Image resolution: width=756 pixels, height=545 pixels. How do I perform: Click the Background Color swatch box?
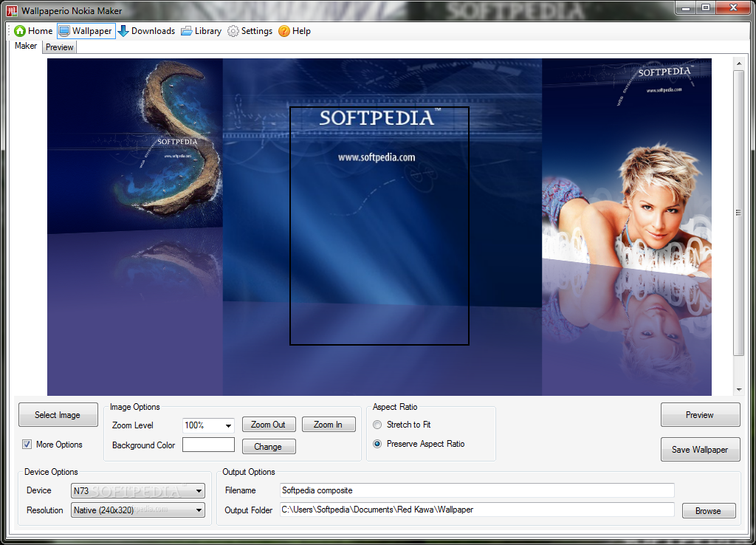click(x=208, y=445)
